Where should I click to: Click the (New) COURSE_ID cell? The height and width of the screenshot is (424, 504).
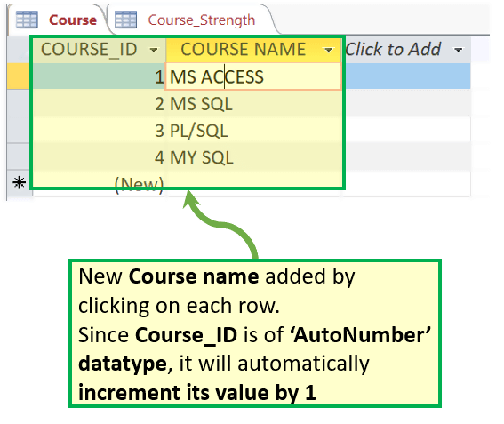click(99, 184)
